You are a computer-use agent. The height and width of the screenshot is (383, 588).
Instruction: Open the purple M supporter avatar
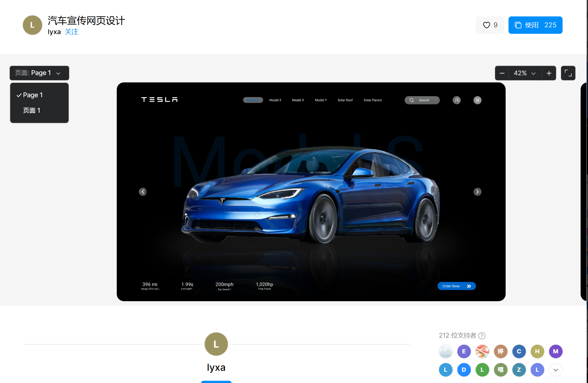coord(555,351)
